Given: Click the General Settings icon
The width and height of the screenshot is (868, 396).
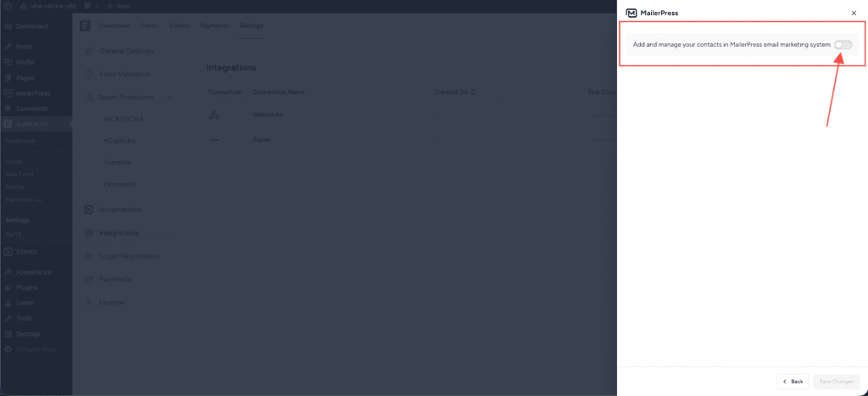Looking at the screenshot, I should pos(89,51).
